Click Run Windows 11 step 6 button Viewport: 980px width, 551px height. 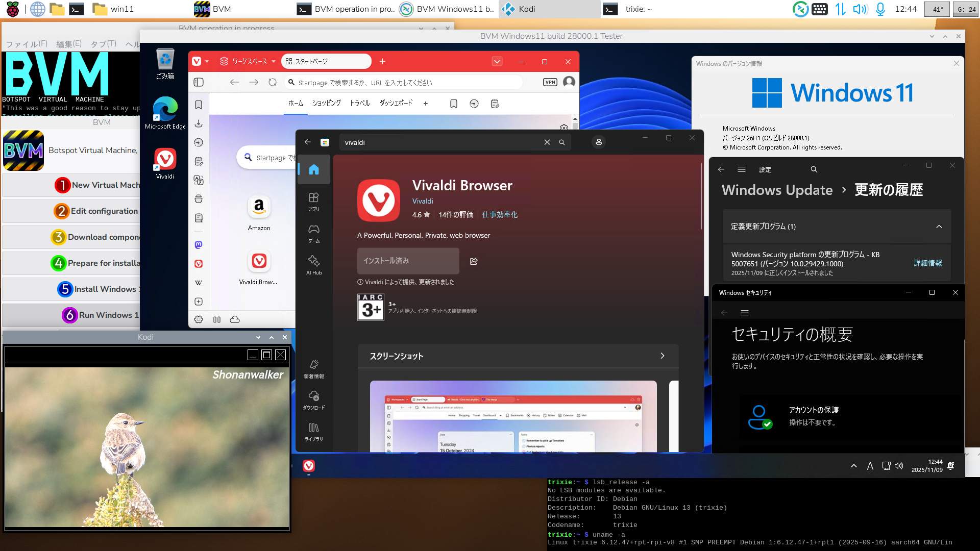point(102,315)
